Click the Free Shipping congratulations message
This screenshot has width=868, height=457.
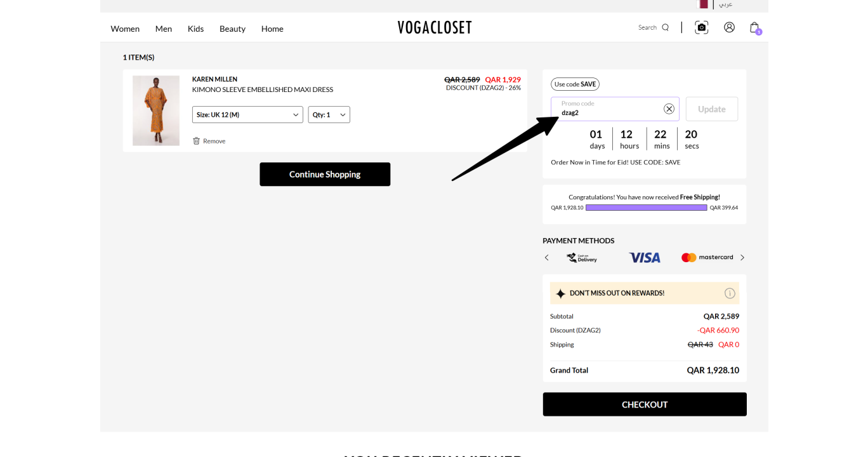tap(645, 197)
